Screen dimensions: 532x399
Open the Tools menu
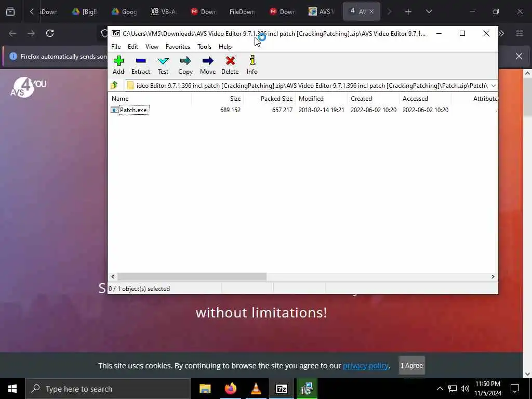coord(204,46)
